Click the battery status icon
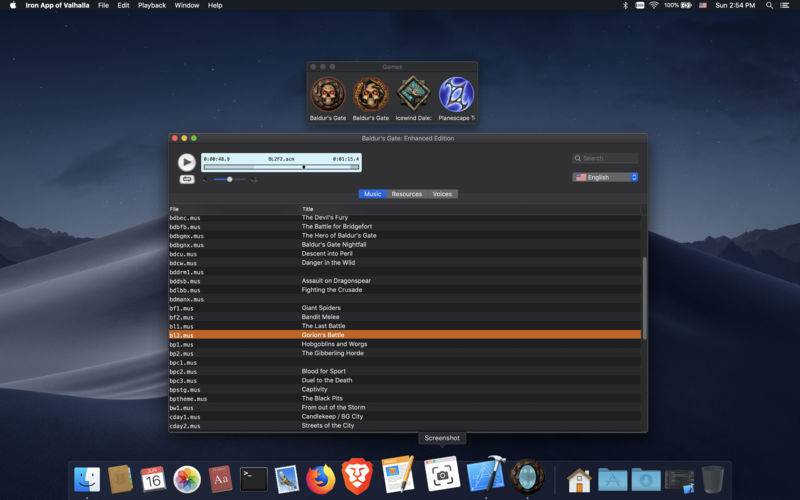The height and width of the screenshot is (500, 800). (x=686, y=5)
